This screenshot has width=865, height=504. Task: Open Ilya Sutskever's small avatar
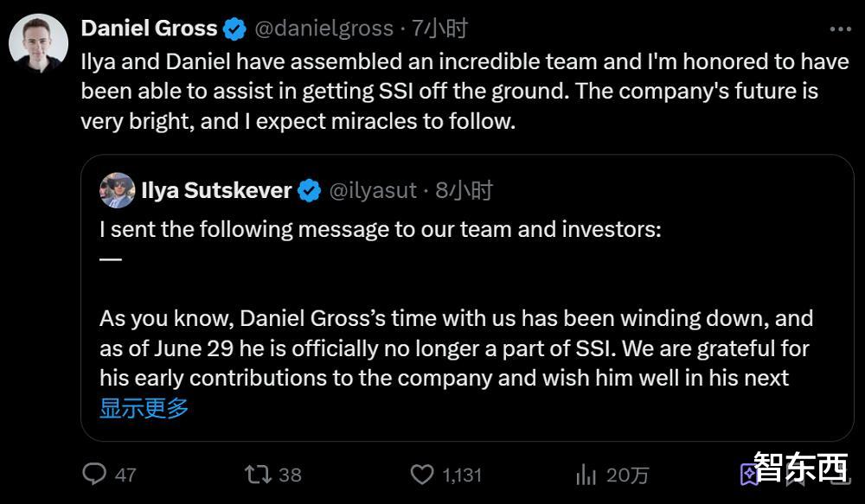click(118, 191)
